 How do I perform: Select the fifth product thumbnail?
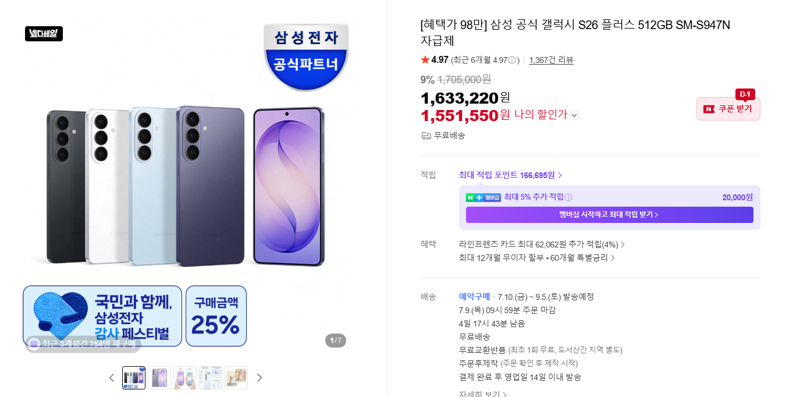[236, 378]
